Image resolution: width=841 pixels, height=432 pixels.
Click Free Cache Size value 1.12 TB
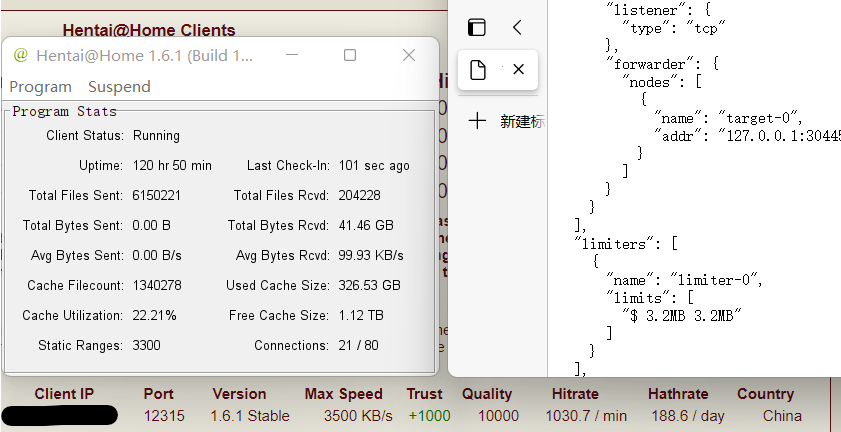(x=361, y=316)
